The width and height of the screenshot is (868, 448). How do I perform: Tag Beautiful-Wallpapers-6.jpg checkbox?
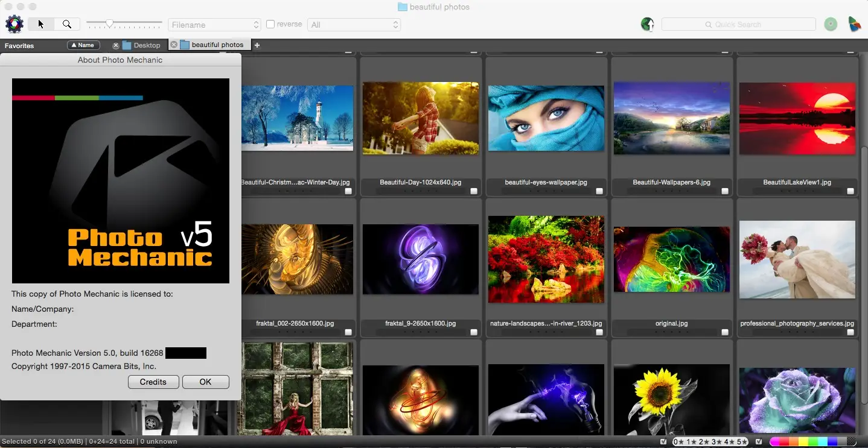point(725,191)
